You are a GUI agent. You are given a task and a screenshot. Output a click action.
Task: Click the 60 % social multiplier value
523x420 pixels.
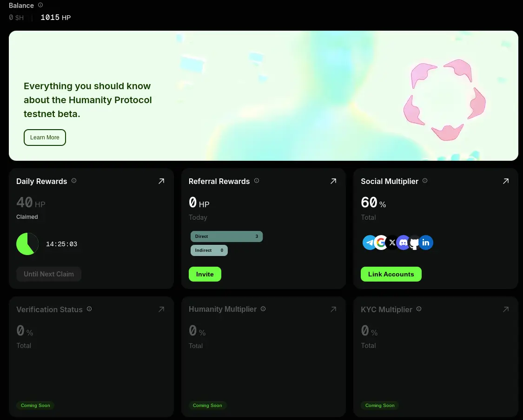pyautogui.click(x=373, y=203)
